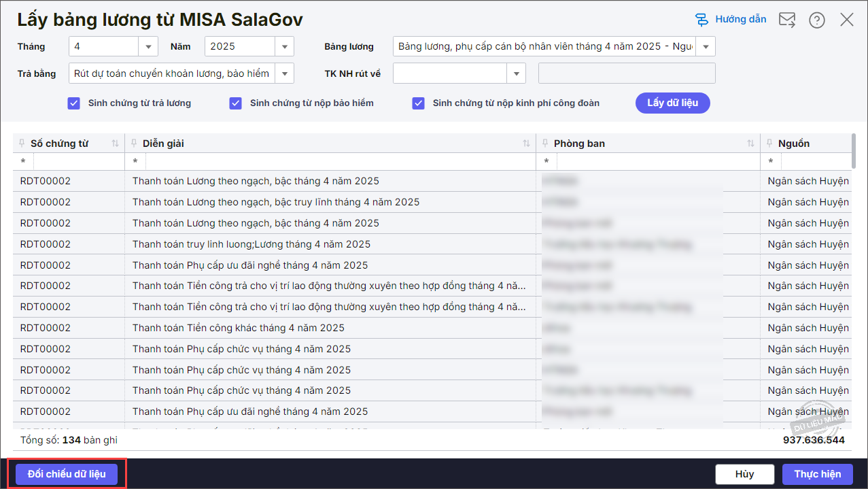
Task: Toggle Sinh chứng từ nộp bảo hiểm checkbox
Action: coord(236,103)
